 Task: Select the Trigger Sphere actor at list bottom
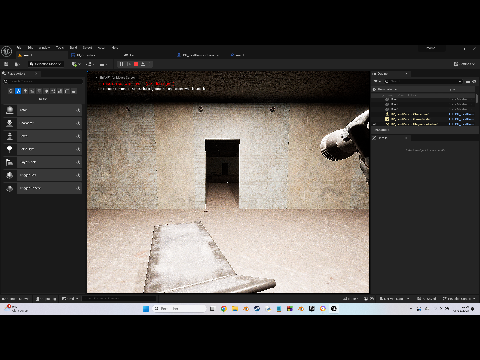[43, 188]
